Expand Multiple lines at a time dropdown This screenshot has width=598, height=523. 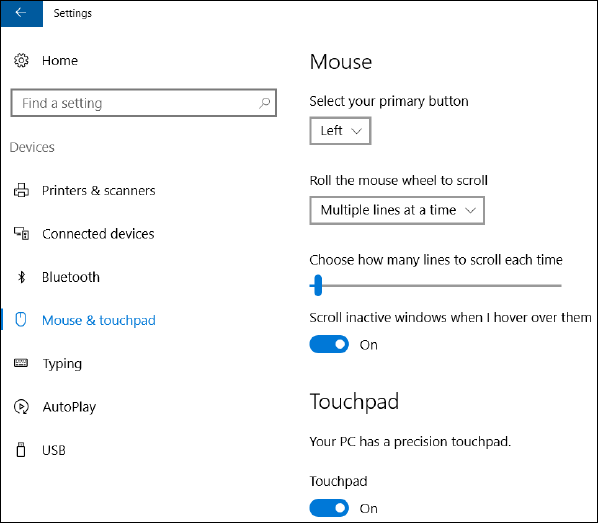(x=397, y=210)
